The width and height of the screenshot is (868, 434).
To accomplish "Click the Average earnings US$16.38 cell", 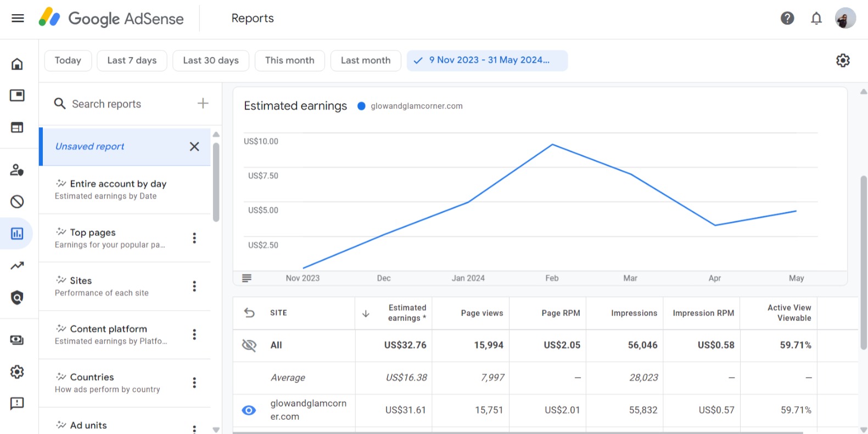I will [406, 377].
